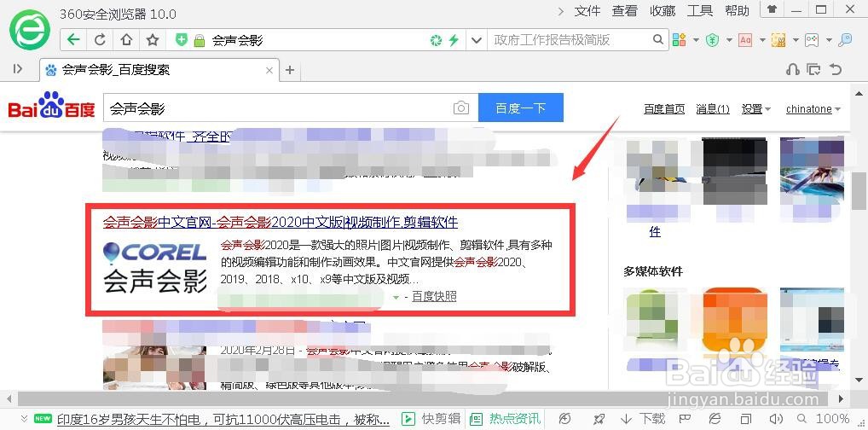Open a new tab with plus button
This screenshot has width=868, height=430.
coord(290,70)
